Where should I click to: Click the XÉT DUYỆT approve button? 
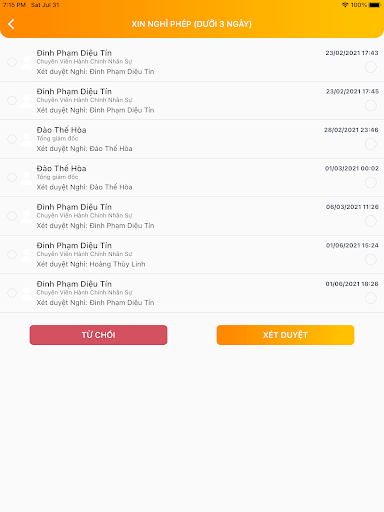(x=285, y=335)
